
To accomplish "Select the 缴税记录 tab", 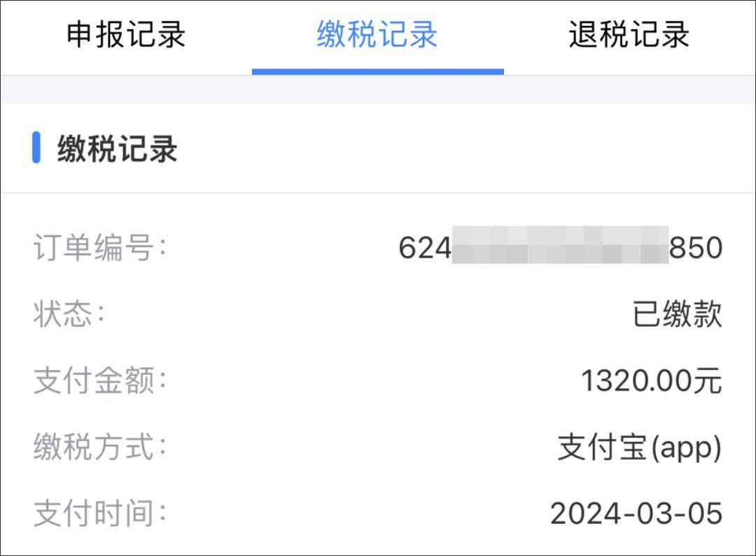I will coord(377,36).
